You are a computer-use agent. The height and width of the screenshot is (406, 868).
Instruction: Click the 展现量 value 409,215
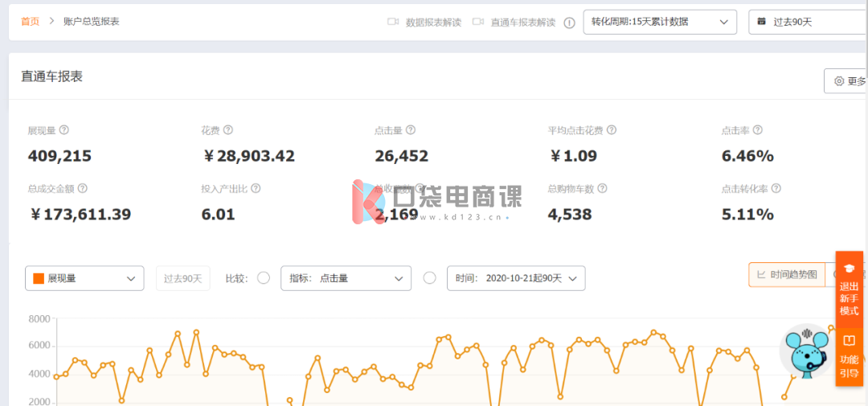[x=59, y=156]
